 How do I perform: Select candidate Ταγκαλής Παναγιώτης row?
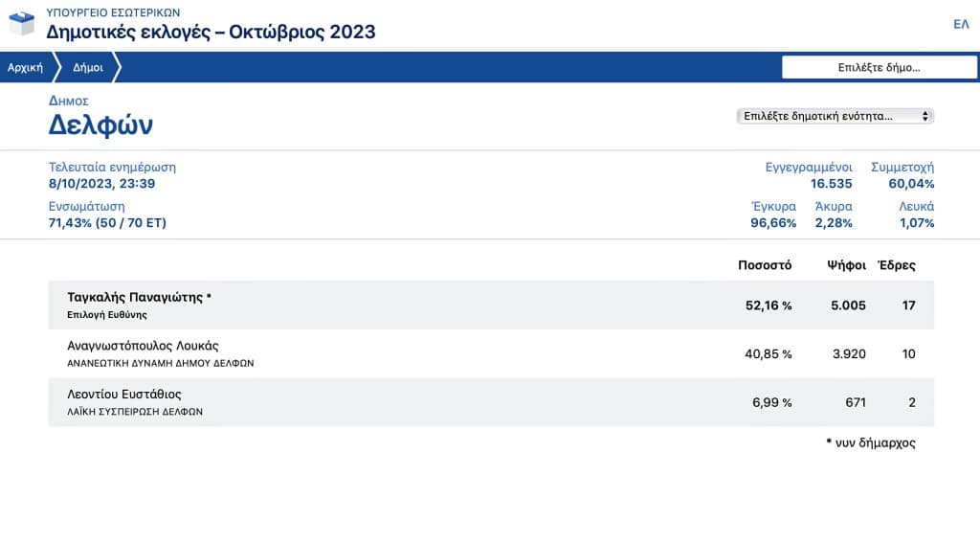(139, 297)
